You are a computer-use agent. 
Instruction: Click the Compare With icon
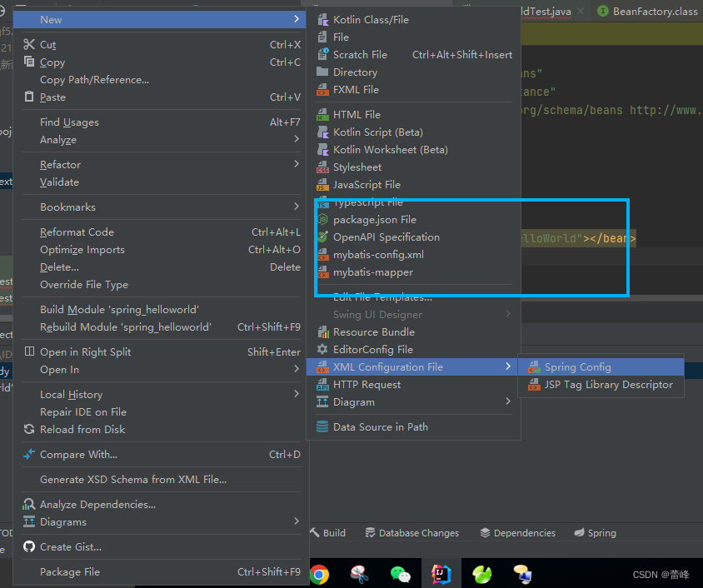point(29,454)
